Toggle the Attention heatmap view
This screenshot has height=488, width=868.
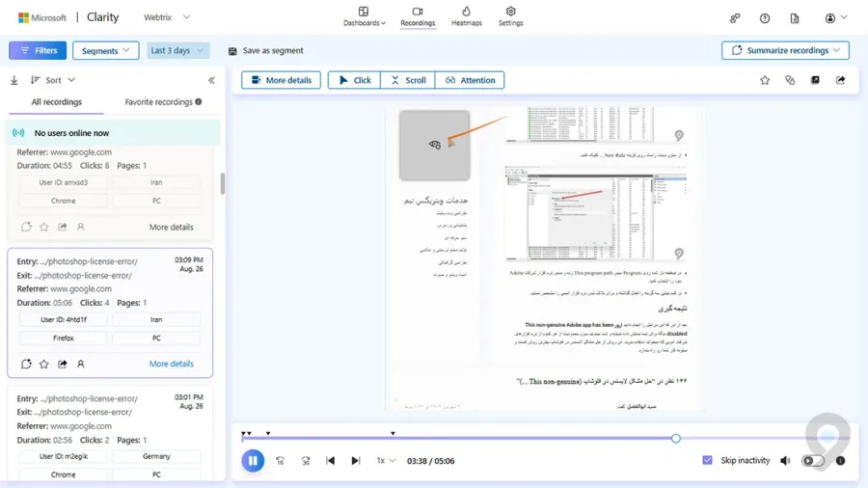pyautogui.click(x=470, y=80)
